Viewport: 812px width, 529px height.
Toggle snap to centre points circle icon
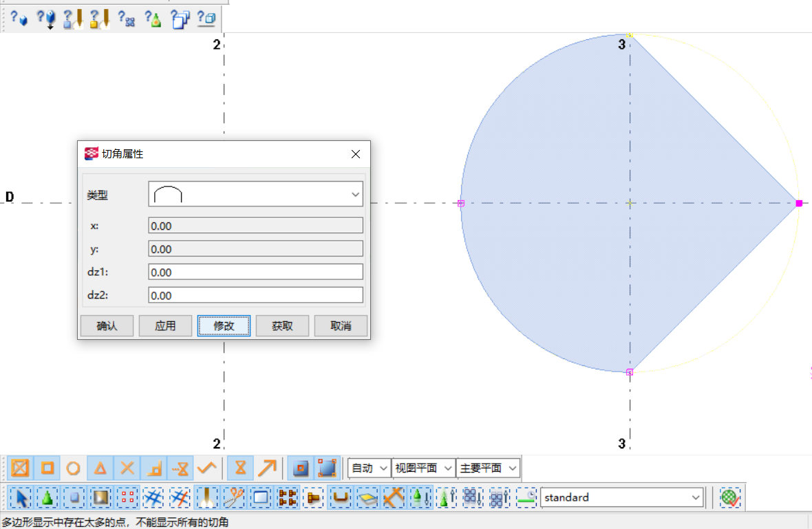pos(74,468)
